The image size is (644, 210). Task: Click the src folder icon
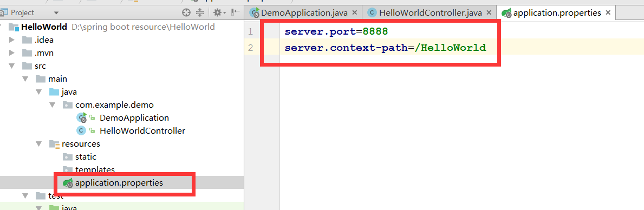tap(27, 66)
